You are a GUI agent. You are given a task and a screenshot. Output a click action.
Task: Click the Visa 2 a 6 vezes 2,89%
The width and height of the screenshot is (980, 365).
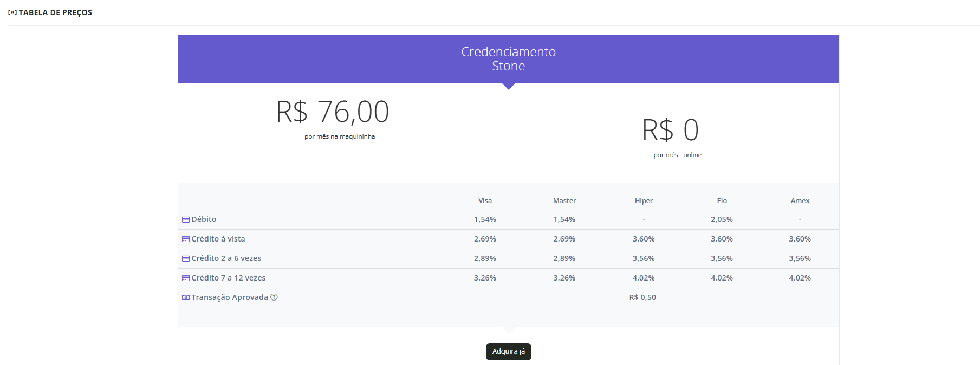pos(485,258)
